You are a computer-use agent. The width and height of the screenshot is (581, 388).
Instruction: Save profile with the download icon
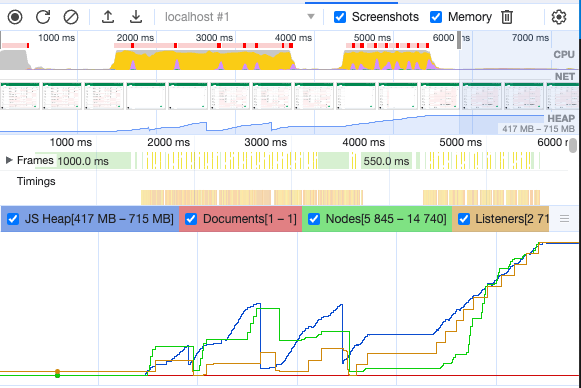(x=136, y=17)
